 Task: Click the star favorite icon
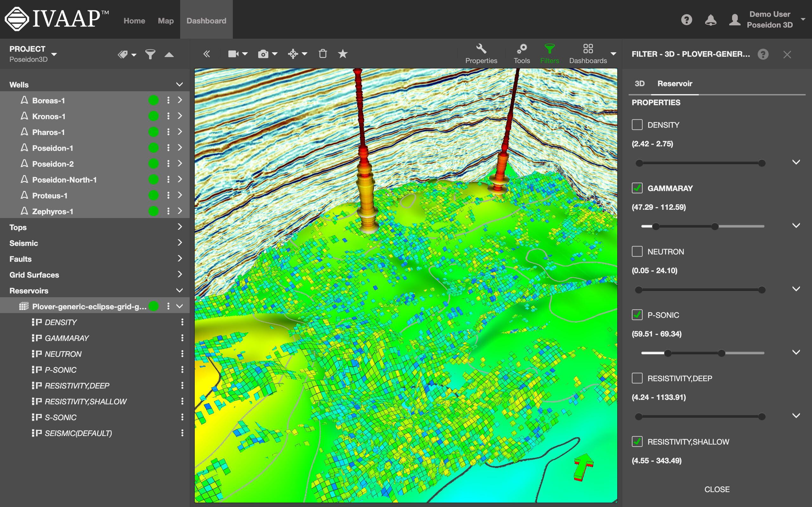(x=343, y=54)
